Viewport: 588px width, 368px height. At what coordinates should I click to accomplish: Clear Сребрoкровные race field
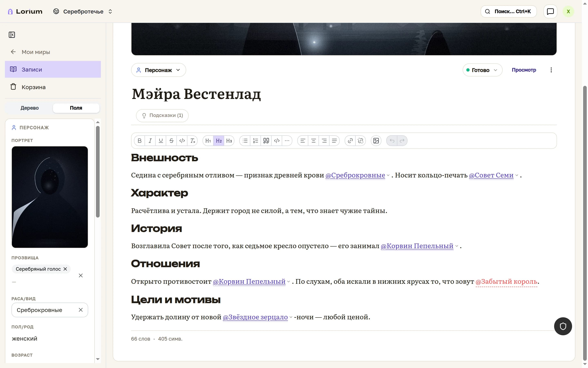point(81,310)
